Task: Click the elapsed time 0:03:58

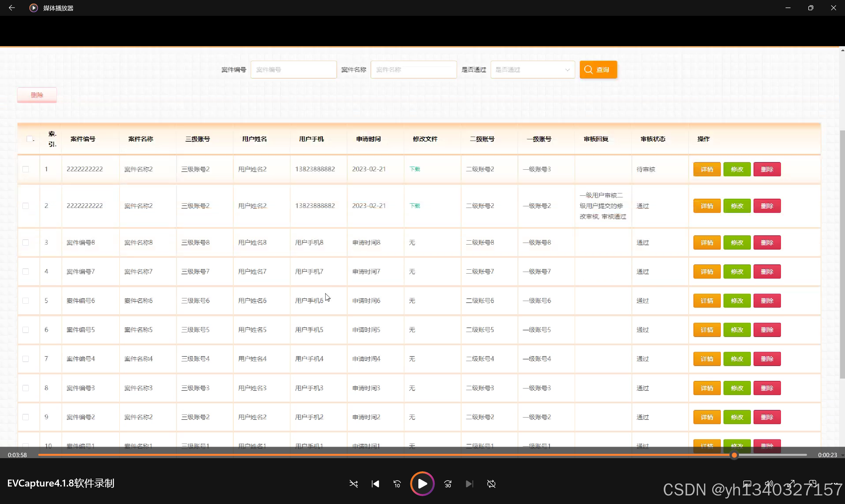Action: (x=17, y=455)
